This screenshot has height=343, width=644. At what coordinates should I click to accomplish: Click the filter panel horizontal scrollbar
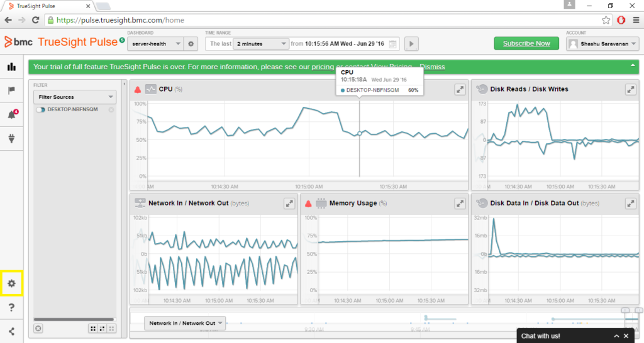(74, 319)
